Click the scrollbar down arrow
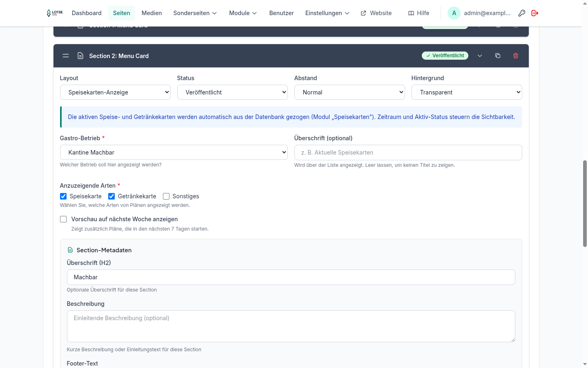588x368 pixels. (585, 364)
